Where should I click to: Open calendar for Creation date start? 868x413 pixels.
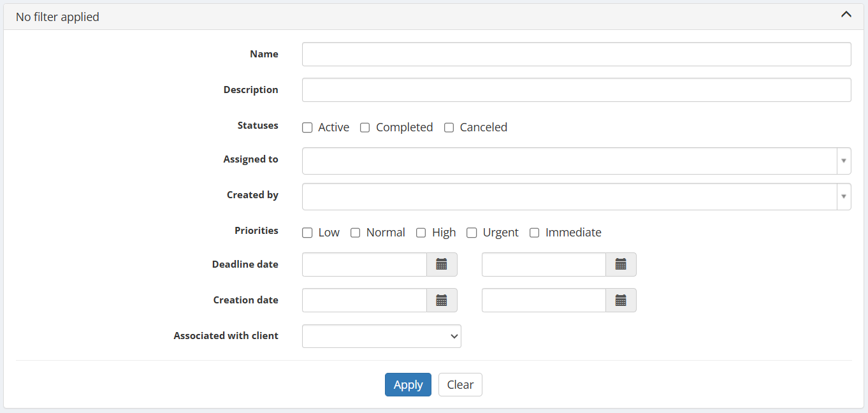click(442, 300)
